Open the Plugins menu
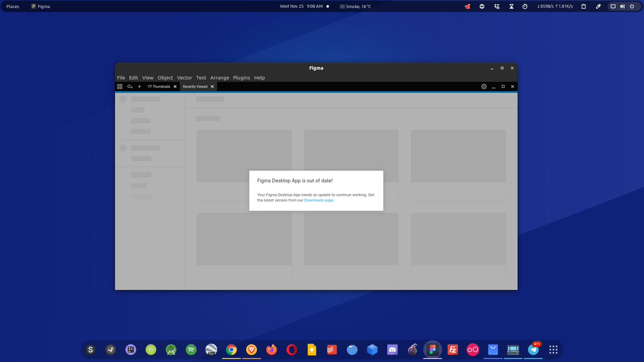This screenshot has width=644, height=362. (241, 77)
